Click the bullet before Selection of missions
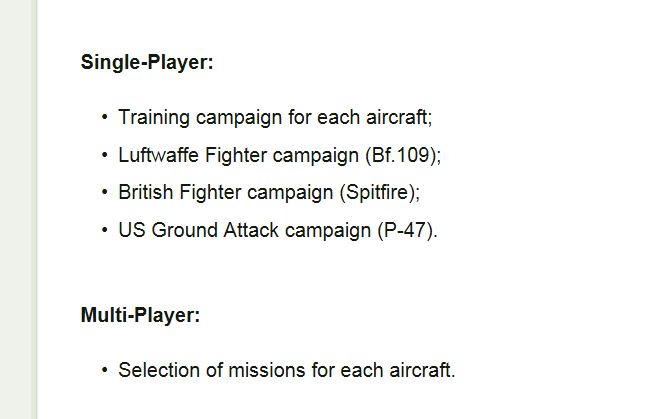The height and width of the screenshot is (419, 652). click(104, 370)
